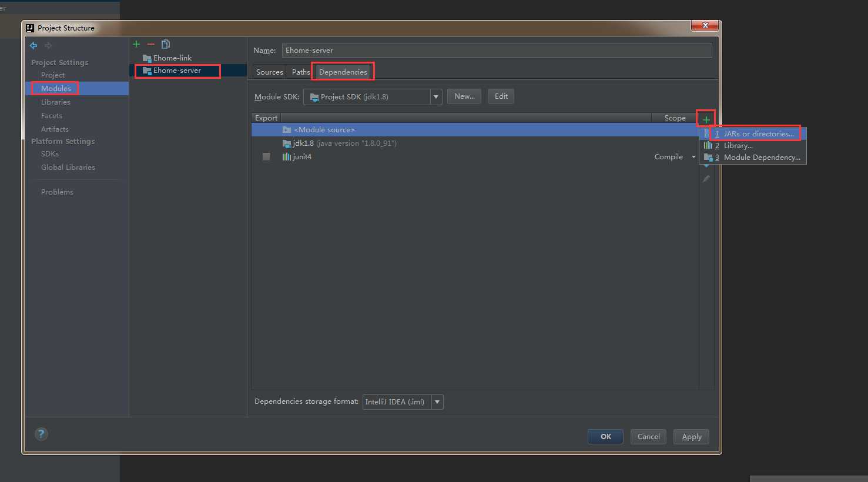Screen dimensions: 868x482
Task: Click the Apply button
Action: [692, 437]
